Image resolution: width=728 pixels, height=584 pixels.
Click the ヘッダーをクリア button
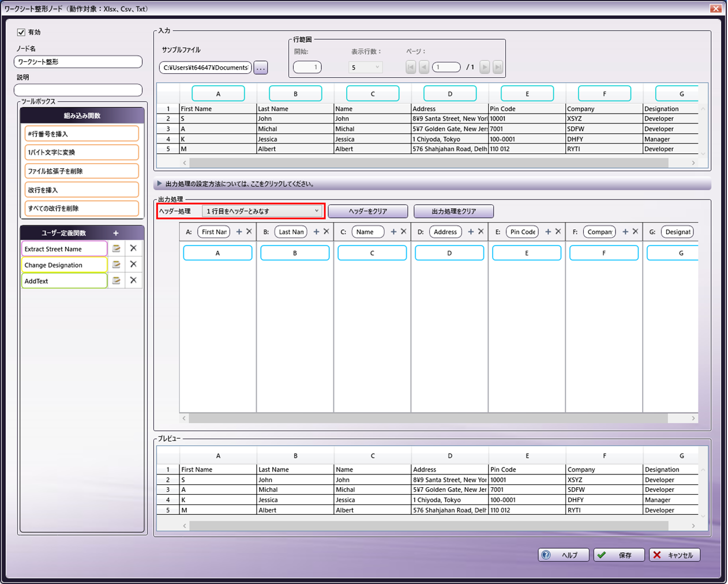[x=368, y=212]
